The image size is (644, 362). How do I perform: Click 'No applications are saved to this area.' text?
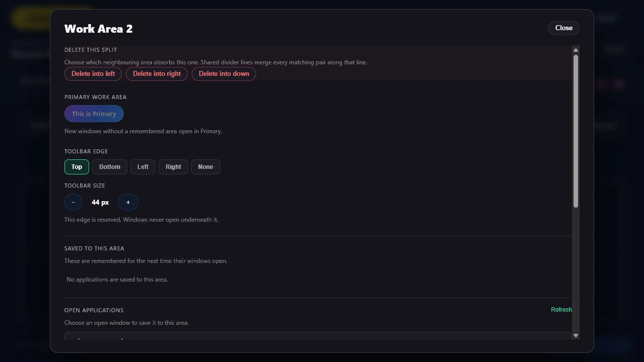click(117, 280)
